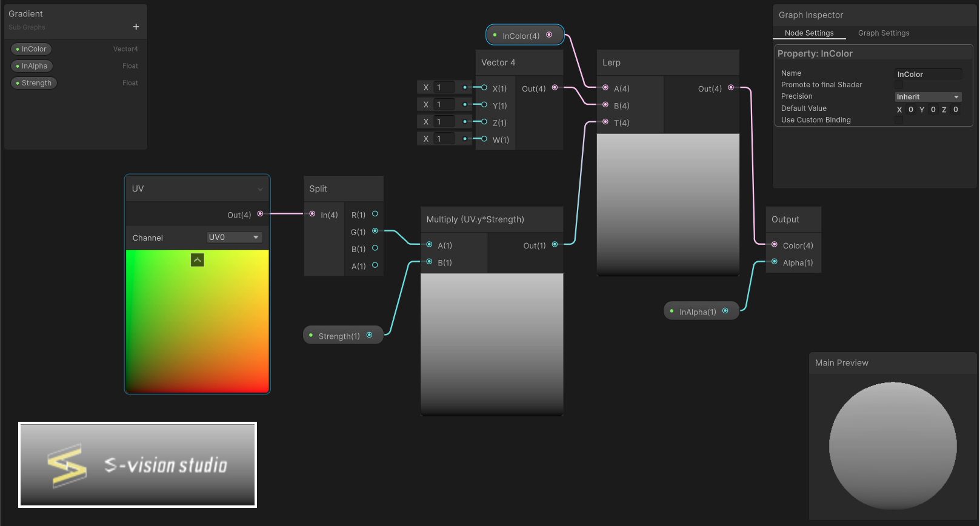
Task: Click the Graph Inspector panel title
Action: (811, 15)
